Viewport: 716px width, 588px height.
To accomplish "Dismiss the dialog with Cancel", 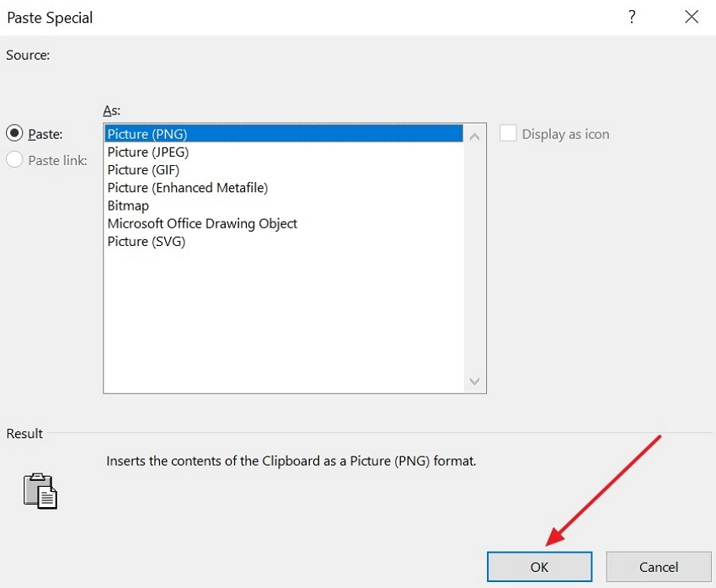I will click(x=659, y=567).
